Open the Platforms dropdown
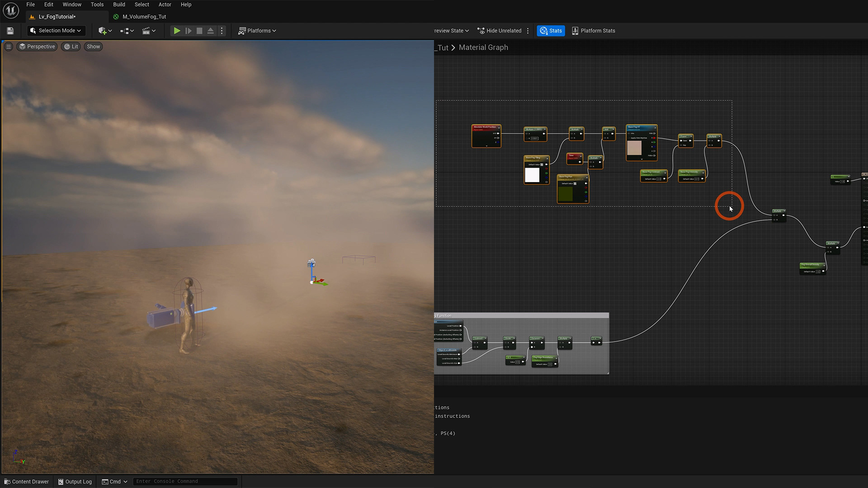The height and width of the screenshot is (488, 868). 257,31
